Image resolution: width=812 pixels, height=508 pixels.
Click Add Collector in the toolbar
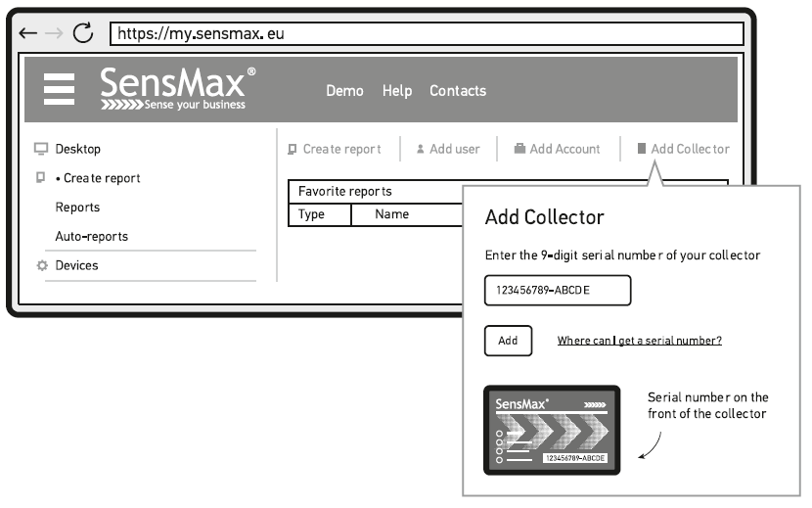click(x=690, y=150)
